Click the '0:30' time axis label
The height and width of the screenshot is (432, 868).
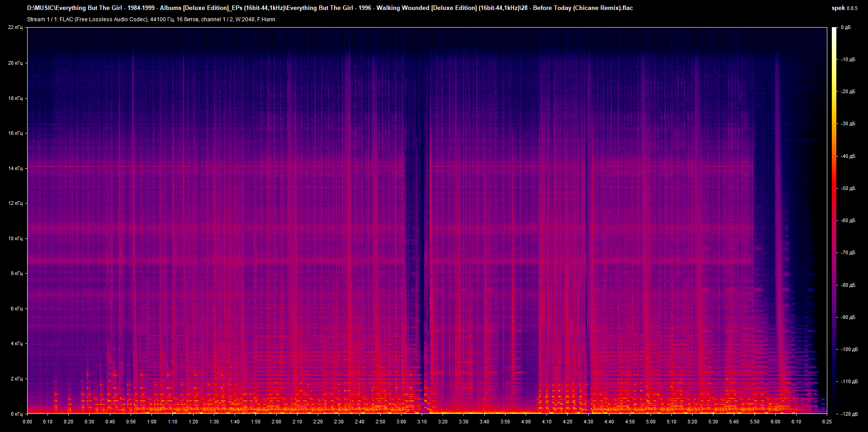(x=90, y=422)
